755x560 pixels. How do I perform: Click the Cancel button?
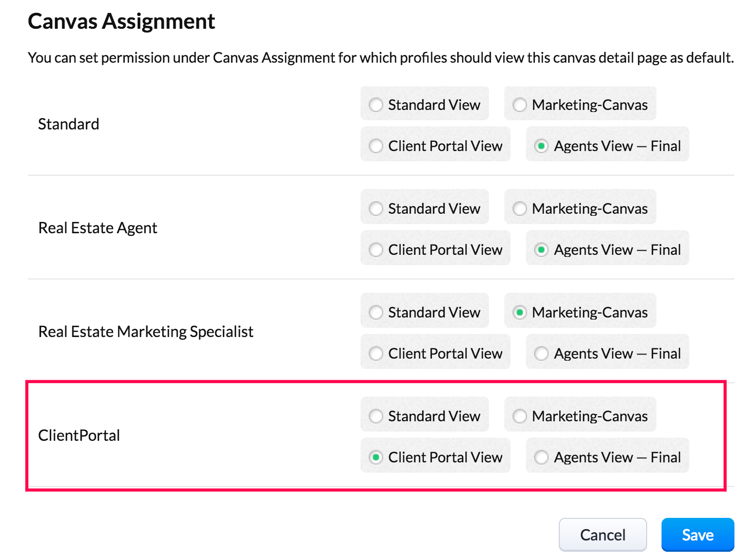(602, 535)
